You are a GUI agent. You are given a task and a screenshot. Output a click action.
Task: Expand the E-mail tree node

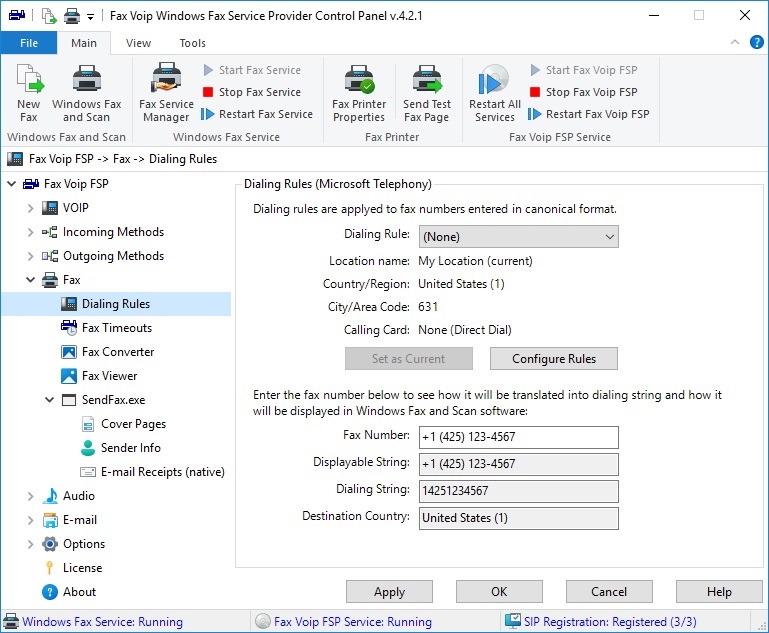pyautogui.click(x=30, y=520)
